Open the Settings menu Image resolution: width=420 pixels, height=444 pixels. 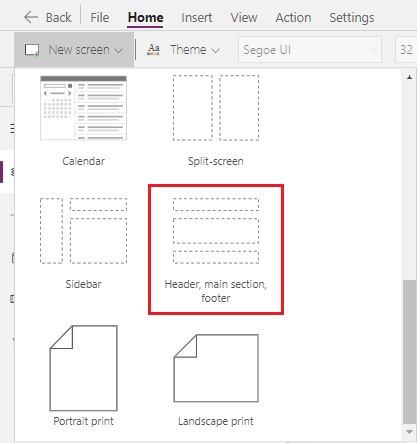pos(352,18)
